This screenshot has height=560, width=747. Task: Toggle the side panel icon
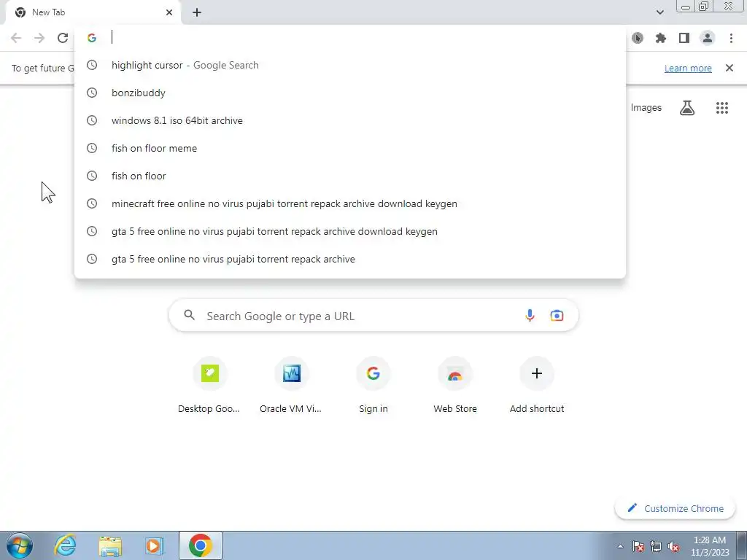[x=684, y=38]
